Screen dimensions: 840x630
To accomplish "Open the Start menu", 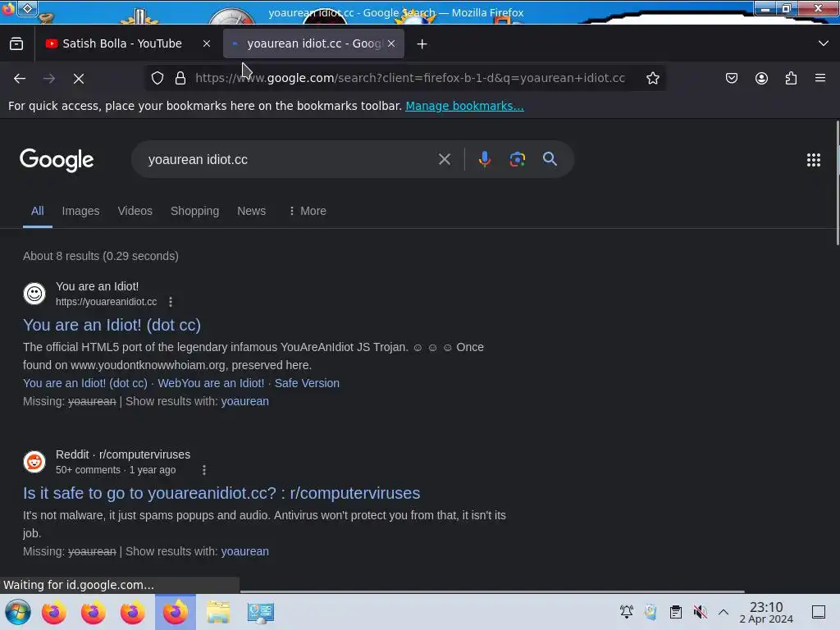I will [x=17, y=612].
